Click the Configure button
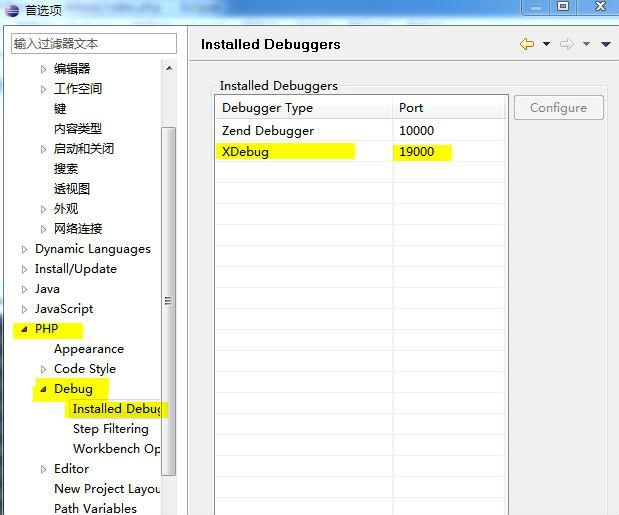This screenshot has height=515, width=619. 558,108
